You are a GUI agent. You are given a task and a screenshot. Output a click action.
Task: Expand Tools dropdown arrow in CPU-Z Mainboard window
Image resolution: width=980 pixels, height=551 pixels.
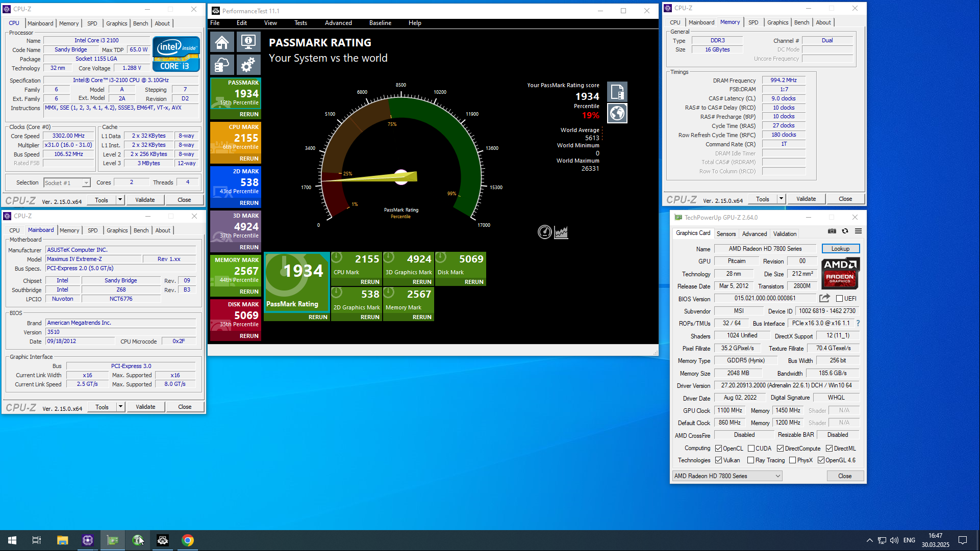[x=121, y=407]
